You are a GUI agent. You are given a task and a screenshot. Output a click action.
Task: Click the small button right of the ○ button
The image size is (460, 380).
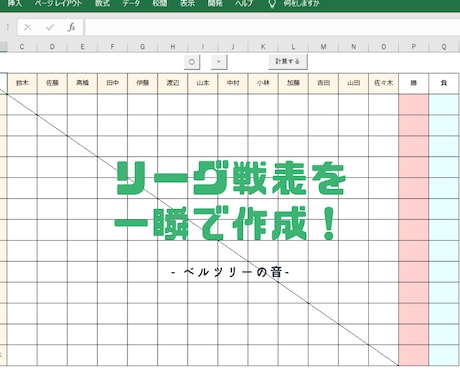click(219, 62)
